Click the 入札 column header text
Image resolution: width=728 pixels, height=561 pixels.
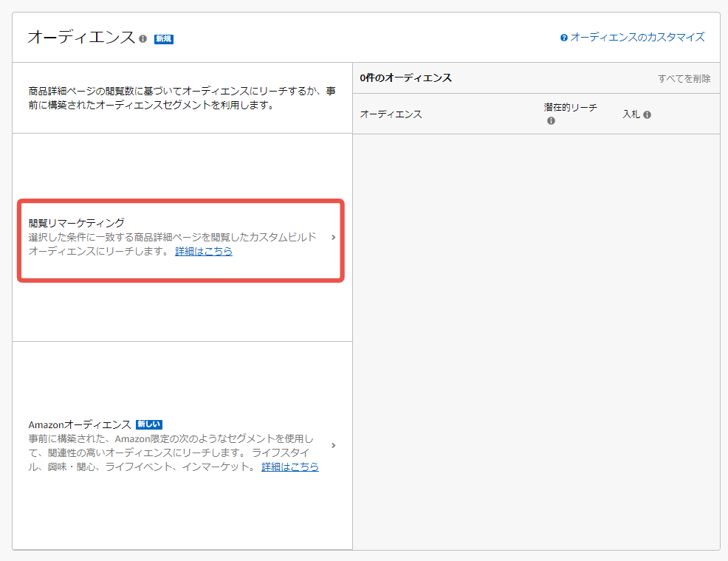coord(631,114)
